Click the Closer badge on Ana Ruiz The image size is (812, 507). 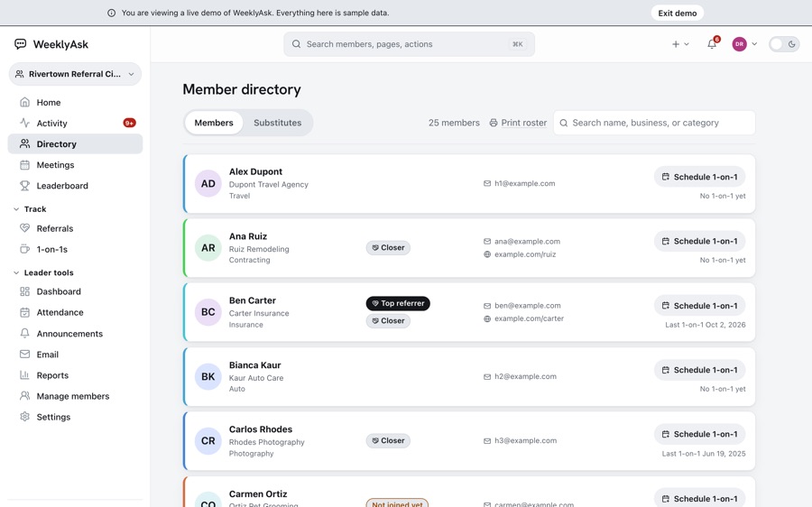388,247
